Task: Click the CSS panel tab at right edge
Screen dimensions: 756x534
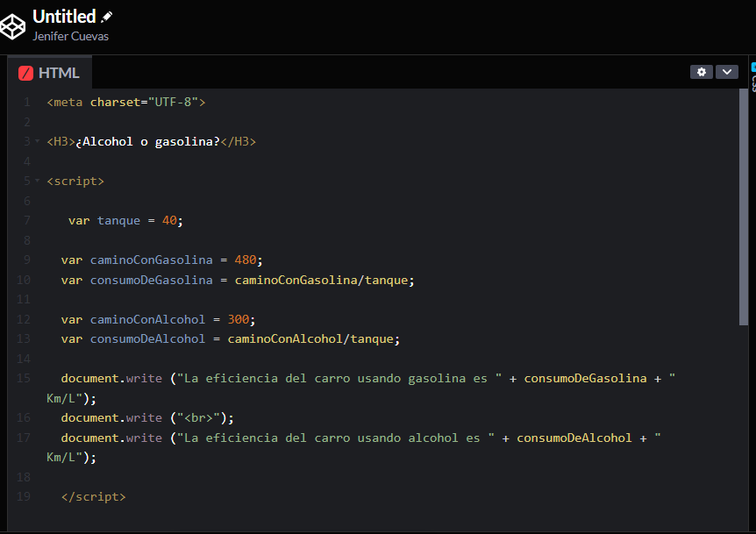Action: tap(753, 77)
